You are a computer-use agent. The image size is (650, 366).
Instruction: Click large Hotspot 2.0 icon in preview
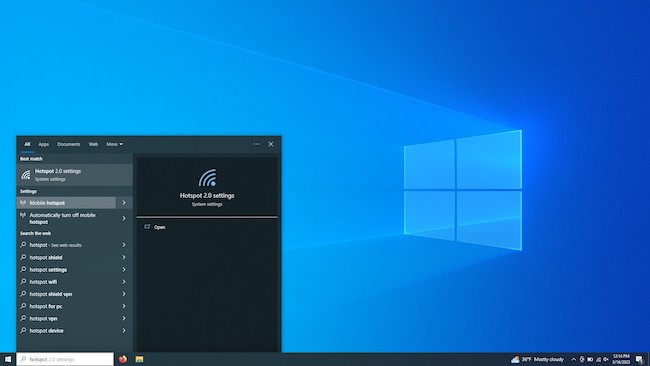tap(207, 177)
